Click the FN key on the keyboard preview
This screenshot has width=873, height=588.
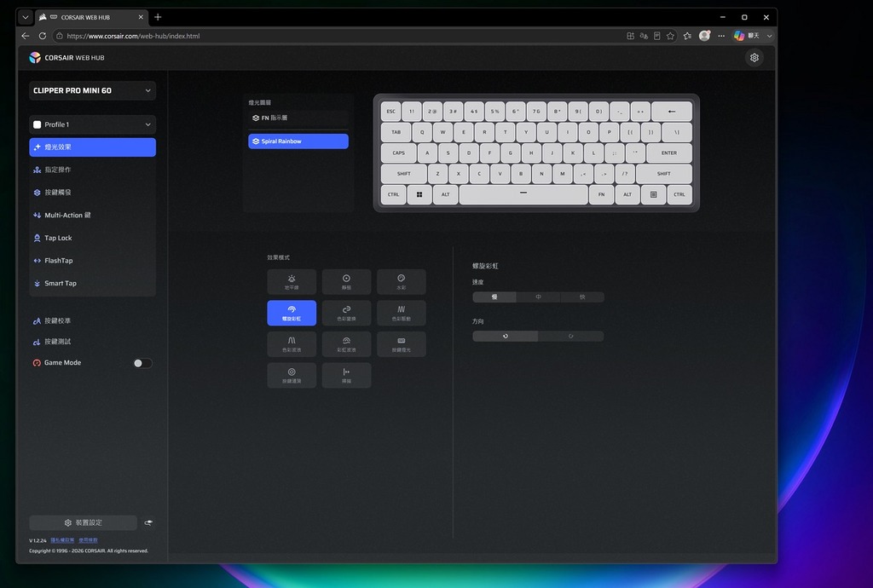click(x=601, y=194)
